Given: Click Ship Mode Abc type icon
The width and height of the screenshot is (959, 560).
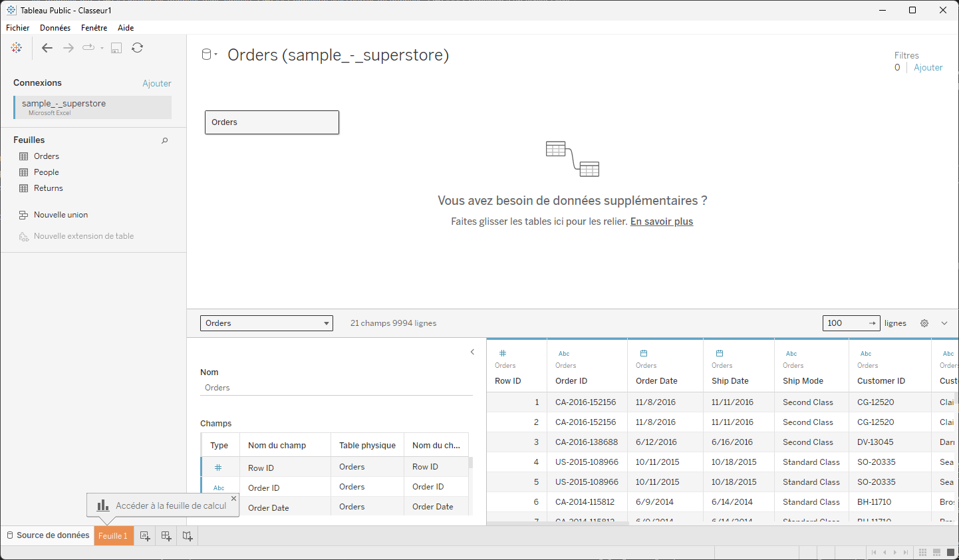Looking at the screenshot, I should [791, 354].
